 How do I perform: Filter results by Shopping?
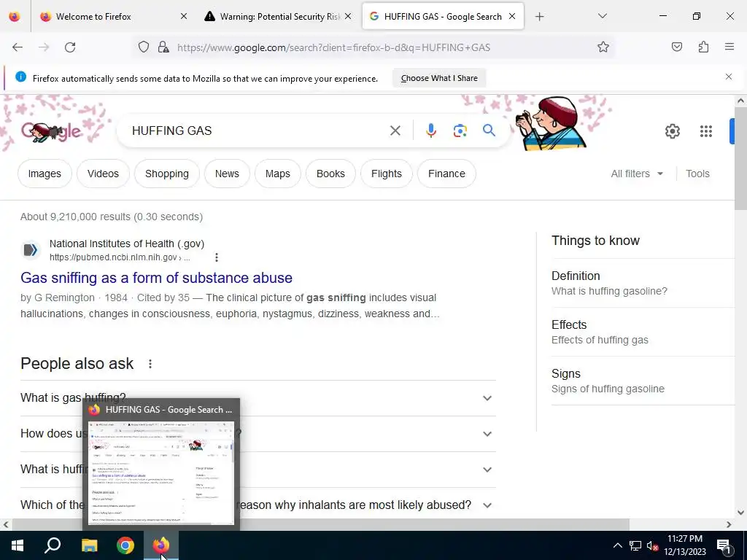coord(167,174)
